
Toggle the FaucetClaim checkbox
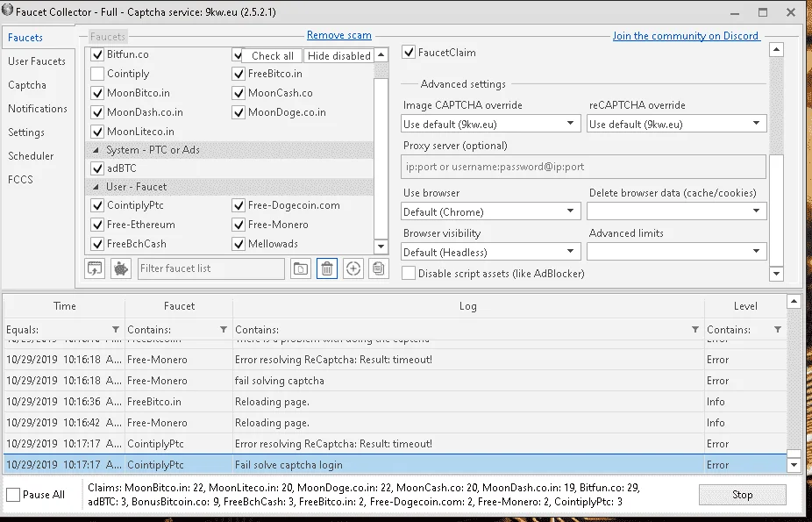409,53
